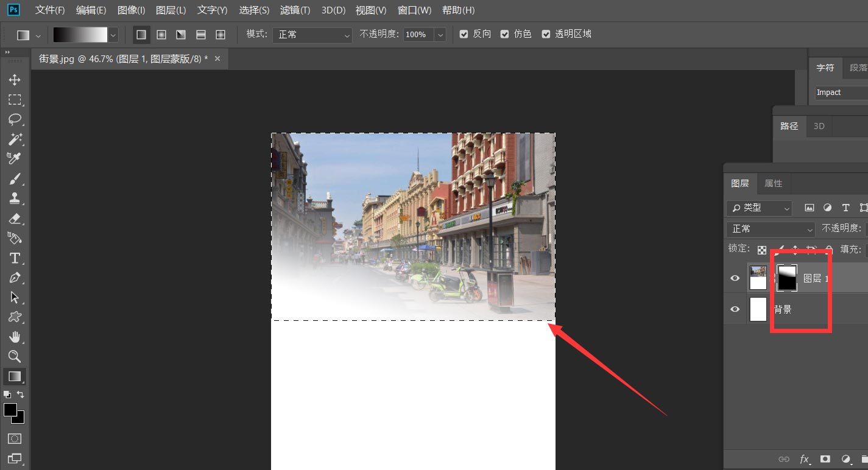This screenshot has width=868, height=470.
Task: Click the gradient preview bar in options
Action: click(x=80, y=35)
